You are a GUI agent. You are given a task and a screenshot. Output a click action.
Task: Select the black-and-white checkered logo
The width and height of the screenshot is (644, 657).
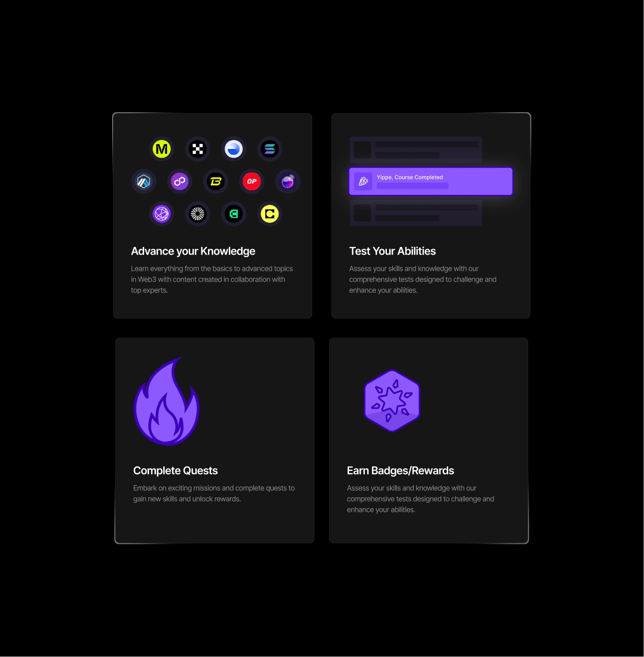coord(198,149)
